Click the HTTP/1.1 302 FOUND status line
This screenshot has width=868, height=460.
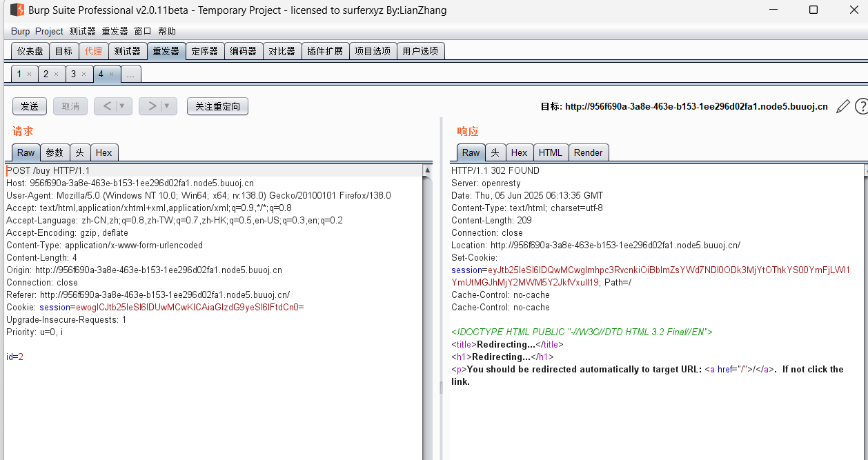(495, 170)
